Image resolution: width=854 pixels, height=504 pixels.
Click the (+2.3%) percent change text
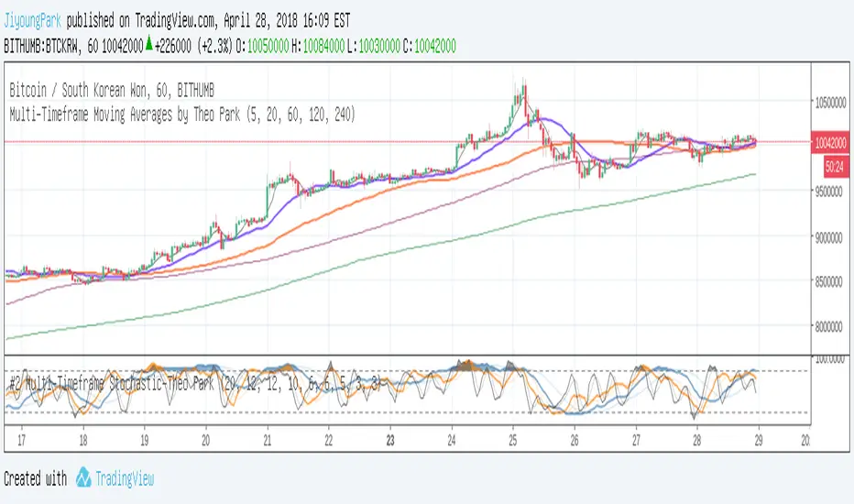coord(215,47)
